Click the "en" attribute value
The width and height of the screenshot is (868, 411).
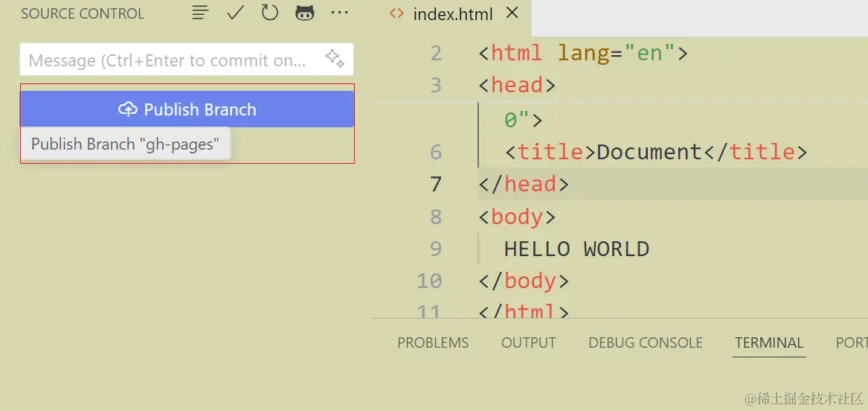[650, 53]
